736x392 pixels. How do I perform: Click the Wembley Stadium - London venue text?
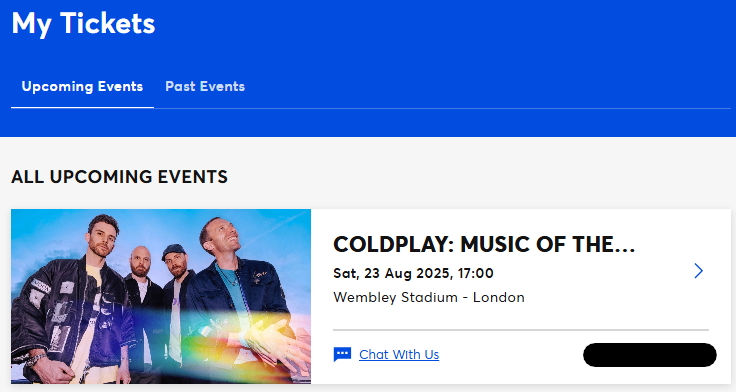(x=429, y=298)
